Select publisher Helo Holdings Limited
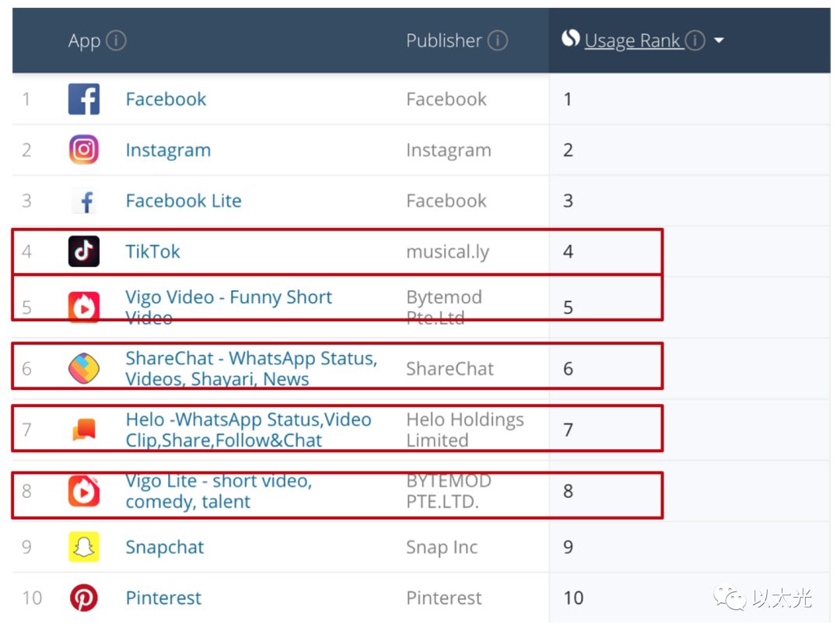 [465, 430]
